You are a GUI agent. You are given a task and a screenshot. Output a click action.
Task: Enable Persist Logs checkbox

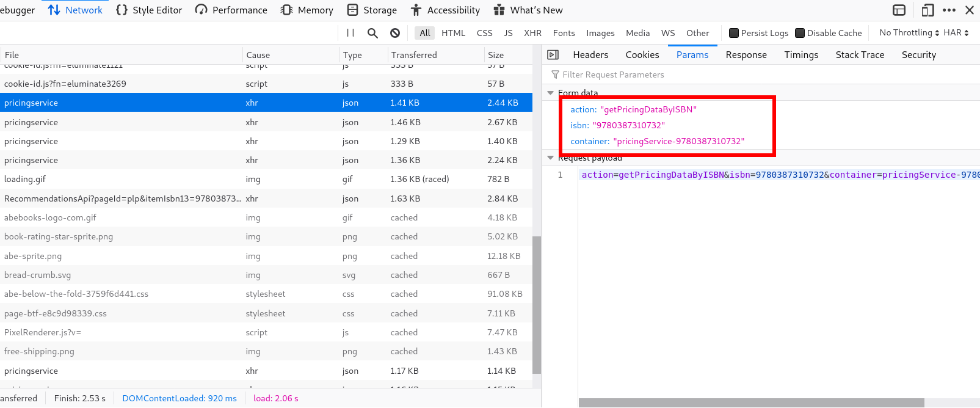pos(734,33)
